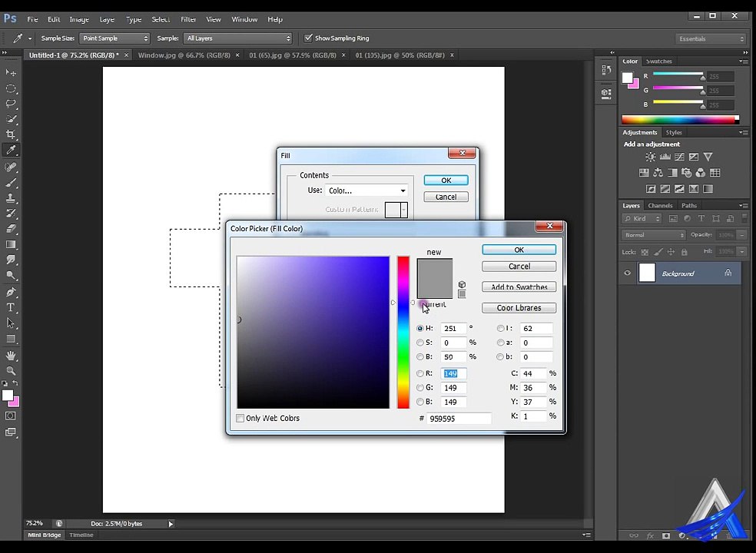756x553 pixels.
Task: Select the Eyedropper tool in toolbox
Action: click(11, 151)
